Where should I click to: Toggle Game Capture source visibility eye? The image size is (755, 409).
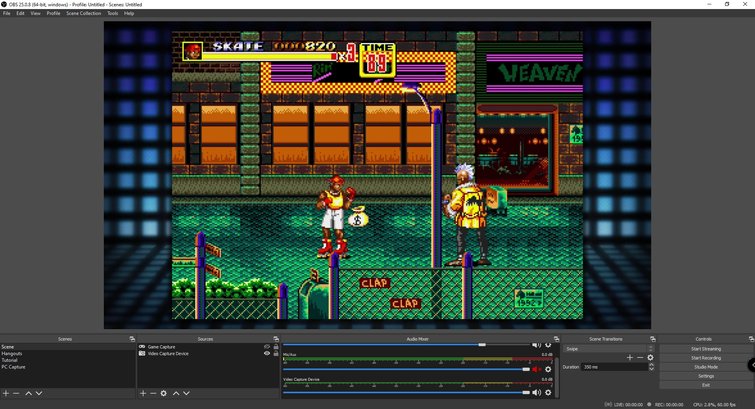tap(267, 347)
